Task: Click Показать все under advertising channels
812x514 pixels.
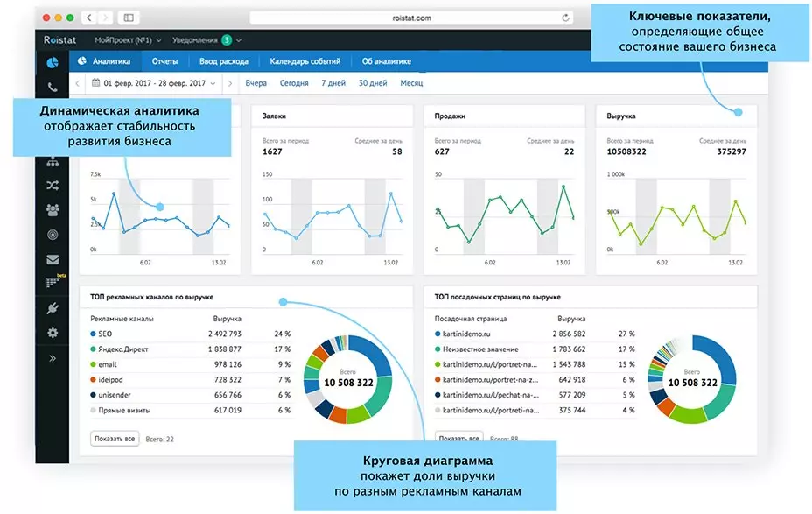Action: (115, 439)
